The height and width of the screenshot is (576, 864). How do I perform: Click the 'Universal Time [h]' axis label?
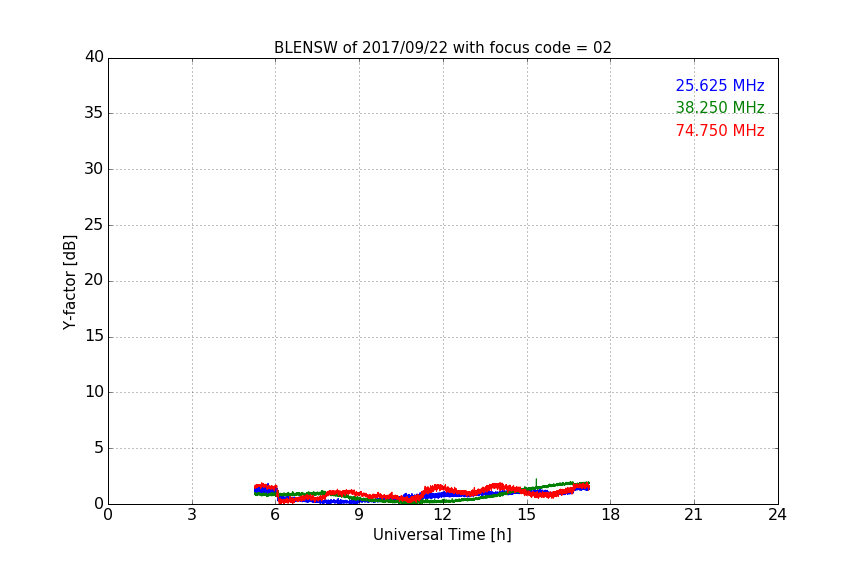coord(442,535)
